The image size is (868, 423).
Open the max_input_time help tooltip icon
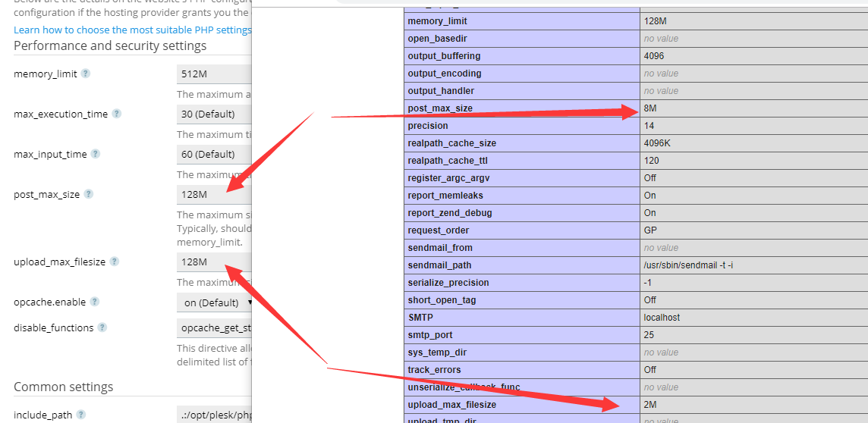click(96, 155)
